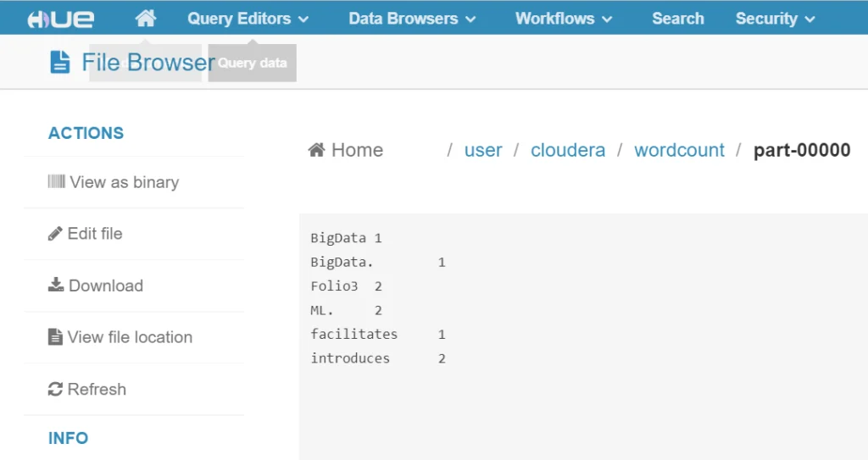Click the 'BigData.' line in file contents

[378, 262]
